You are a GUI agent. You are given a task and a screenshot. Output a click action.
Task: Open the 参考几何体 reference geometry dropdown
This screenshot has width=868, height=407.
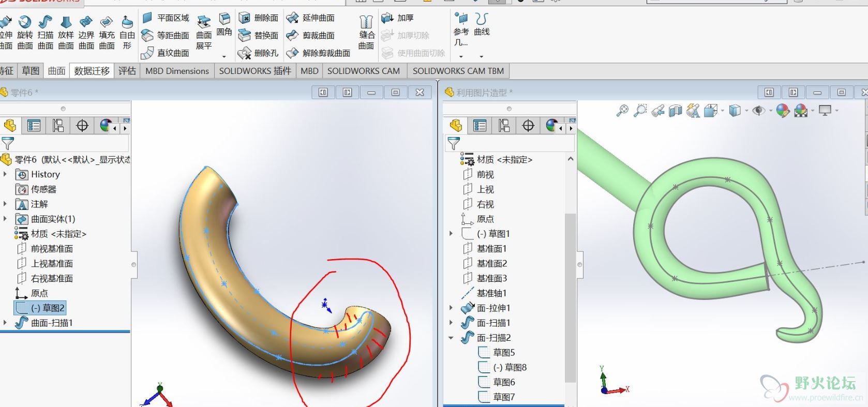tap(461, 56)
